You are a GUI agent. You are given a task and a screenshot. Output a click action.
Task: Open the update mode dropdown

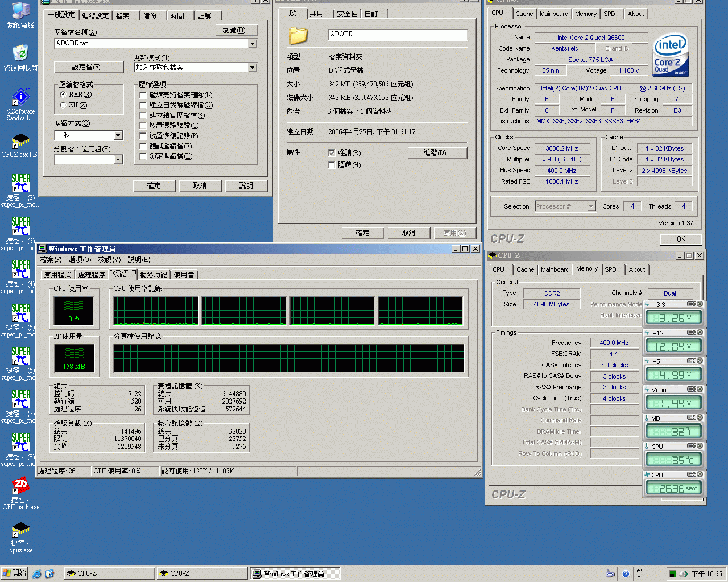pos(253,68)
